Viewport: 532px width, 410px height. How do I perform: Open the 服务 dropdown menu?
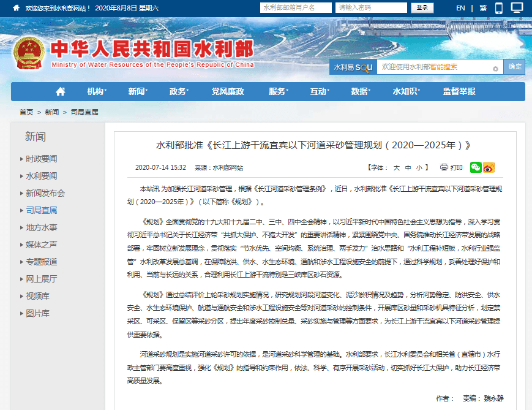tap(277, 91)
